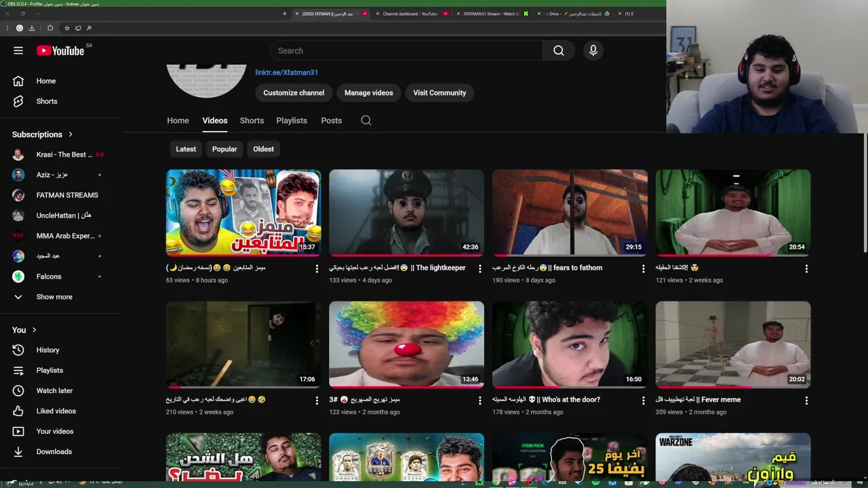Play The lightkeeper video thumbnail
This screenshot has height=488, width=868.
(x=407, y=213)
